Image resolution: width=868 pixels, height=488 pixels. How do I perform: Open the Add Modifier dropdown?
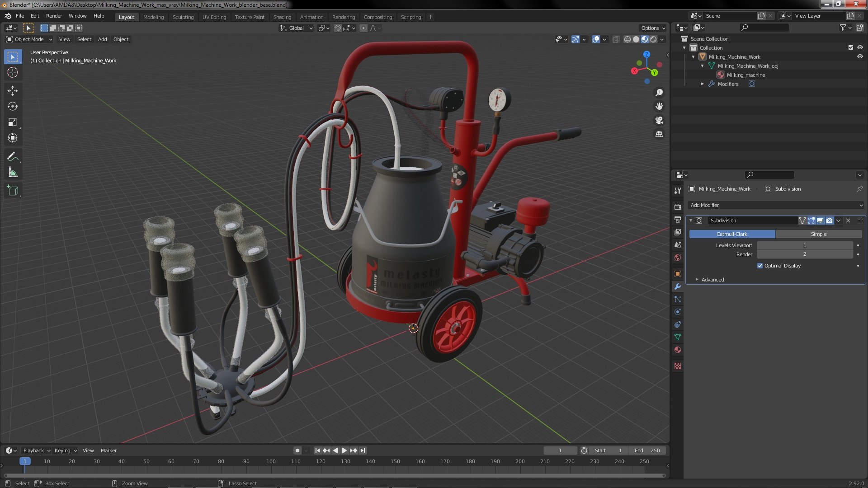(776, 205)
